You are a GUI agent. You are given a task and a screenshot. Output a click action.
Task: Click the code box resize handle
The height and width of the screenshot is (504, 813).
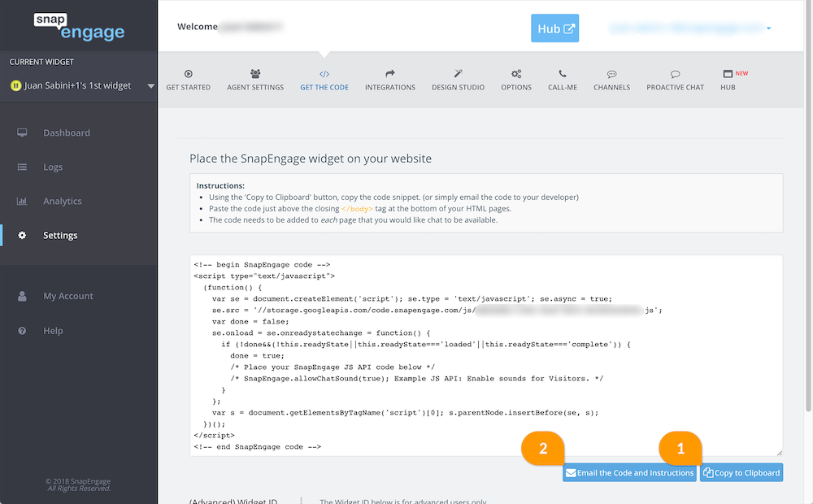pos(779,453)
